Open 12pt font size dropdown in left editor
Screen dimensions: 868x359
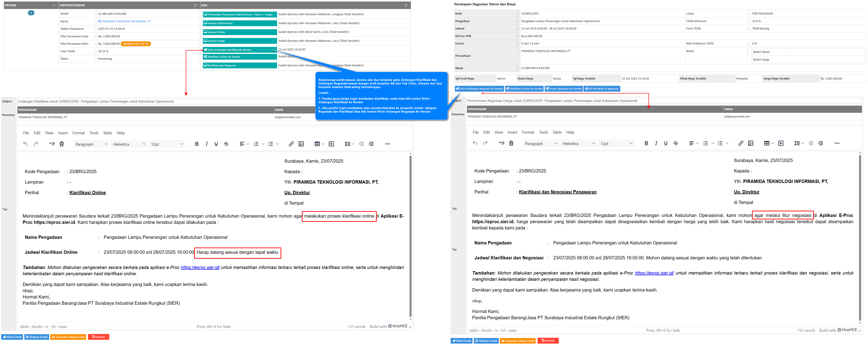167,144
